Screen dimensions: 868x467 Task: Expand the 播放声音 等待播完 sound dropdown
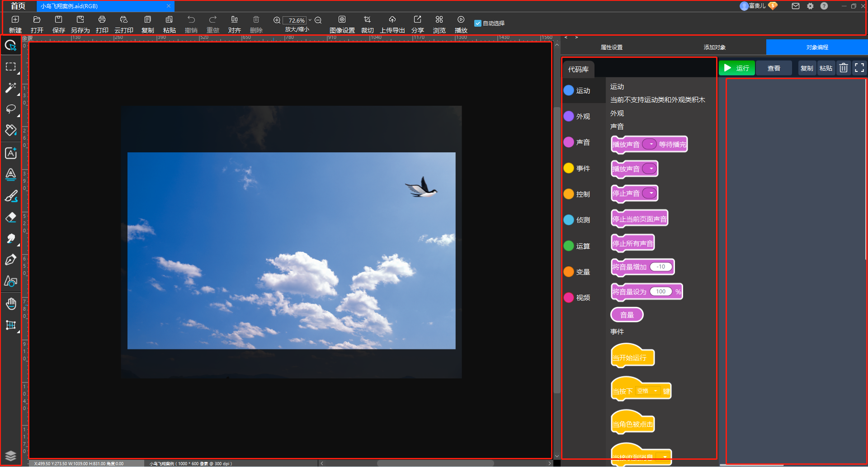click(x=650, y=144)
